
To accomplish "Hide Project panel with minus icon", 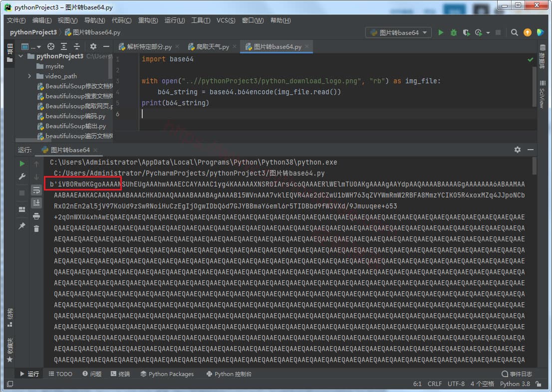I will tap(106, 46).
